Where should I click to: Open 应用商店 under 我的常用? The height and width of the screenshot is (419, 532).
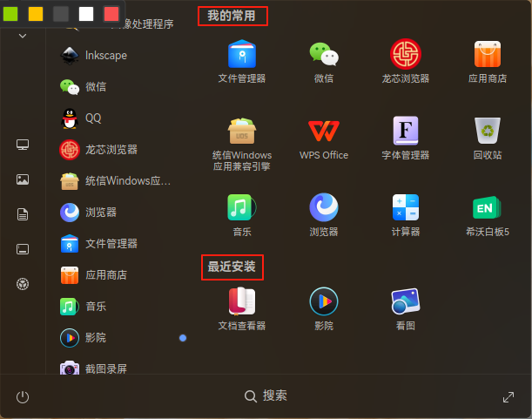488,62
